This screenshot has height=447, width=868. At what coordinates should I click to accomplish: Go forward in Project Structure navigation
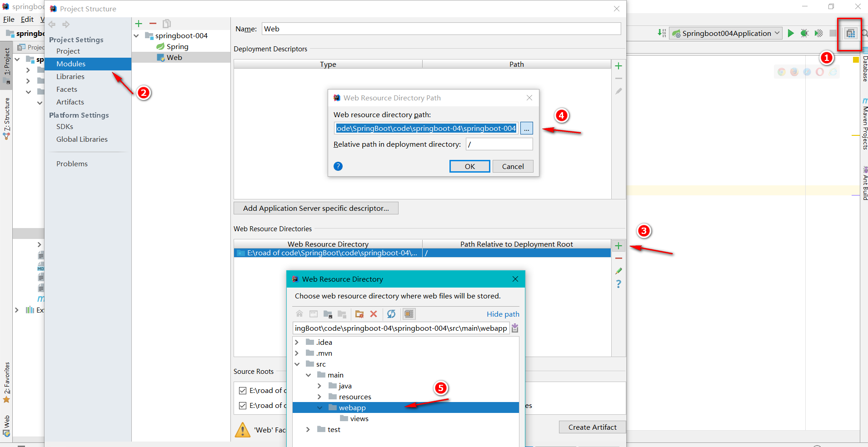[66, 24]
